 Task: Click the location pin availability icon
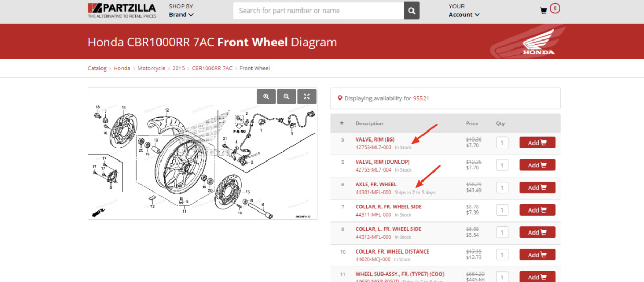[x=340, y=98]
